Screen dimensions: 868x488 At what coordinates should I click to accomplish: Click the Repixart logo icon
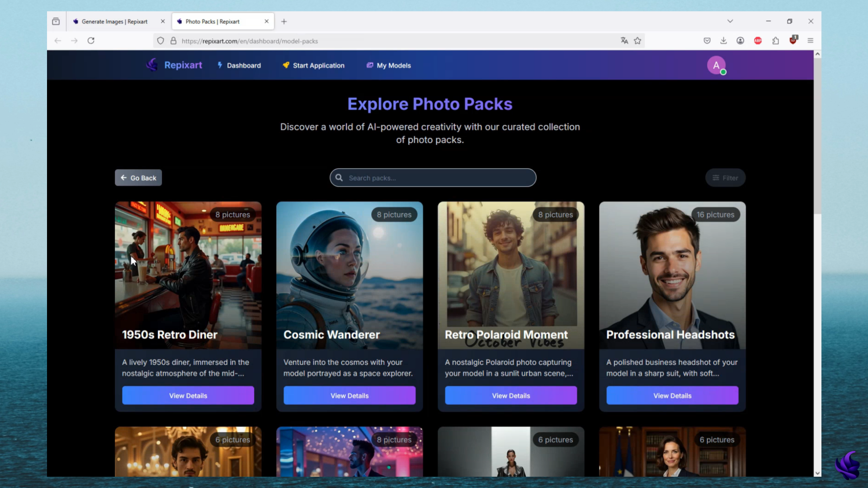(x=152, y=65)
